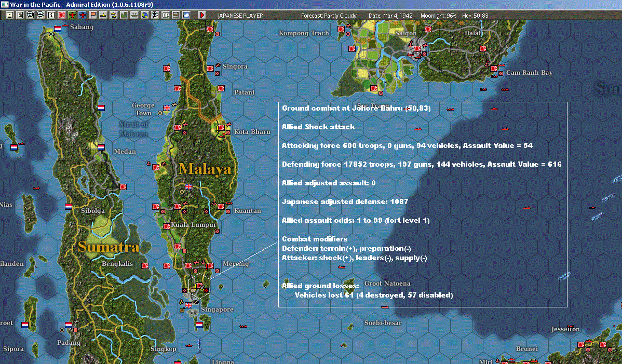Click the second aircraft list toolbar icon
The image size is (622, 364).
click(x=41, y=15)
